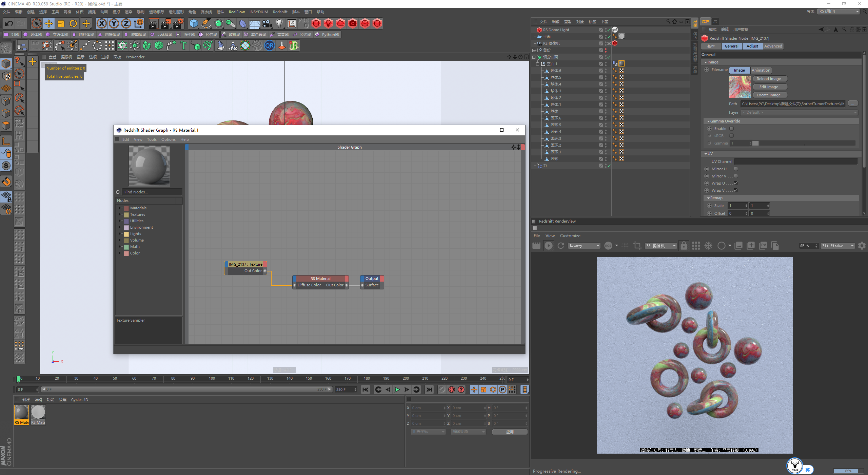
Task: Open Edit menu in Redshift Shader Graph
Action: (124, 139)
